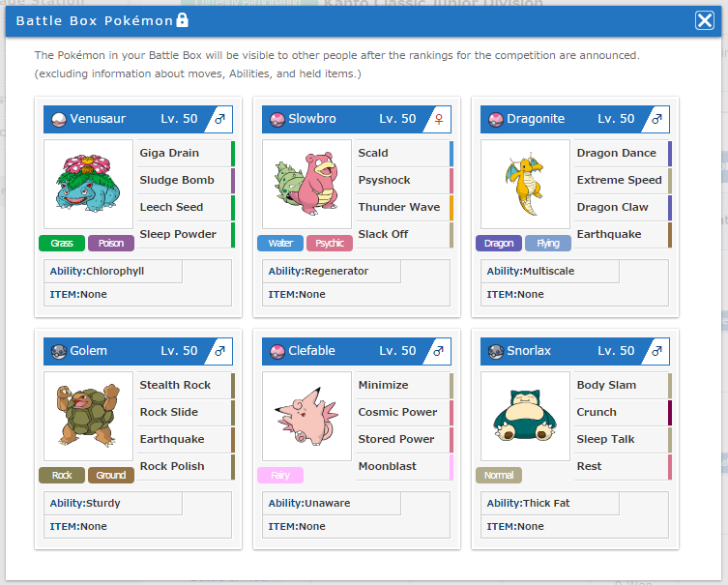This screenshot has height=585, width=728.
Task: Select Dragonite's Earthquake move
Action: pyautogui.click(x=623, y=234)
